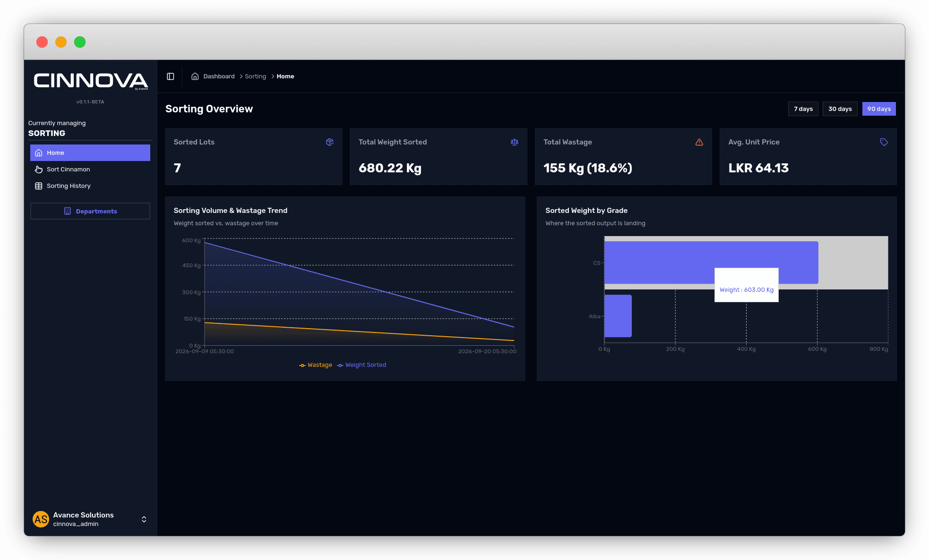Viewport: 929px width, 560px height.
Task: Select the 90 days range
Action: pos(879,109)
